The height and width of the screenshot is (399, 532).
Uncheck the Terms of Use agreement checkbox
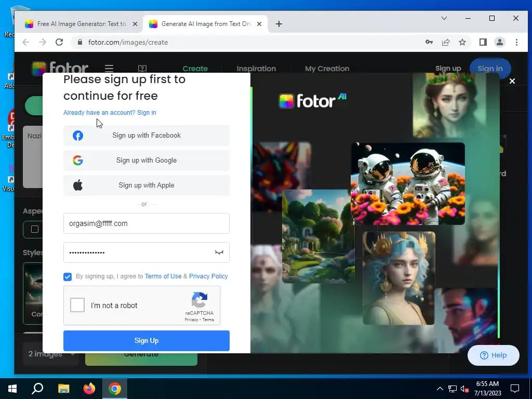click(68, 276)
